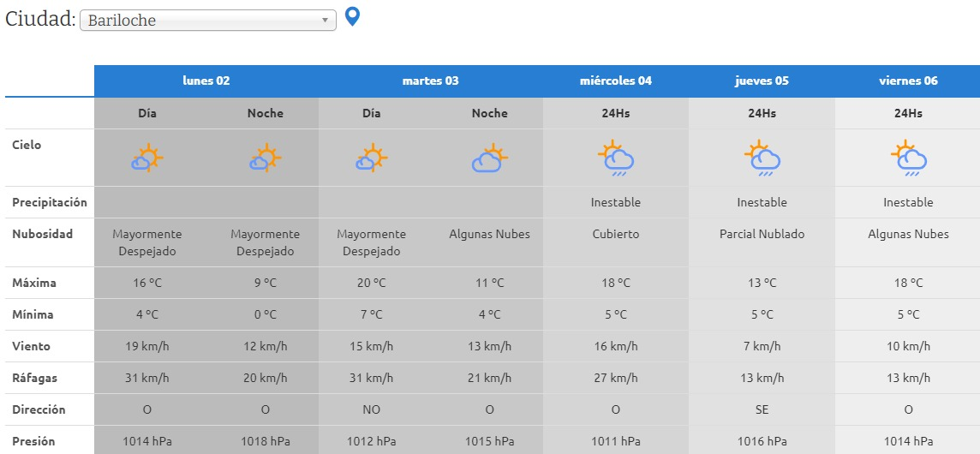Select the jueves 05 column header

762,81
